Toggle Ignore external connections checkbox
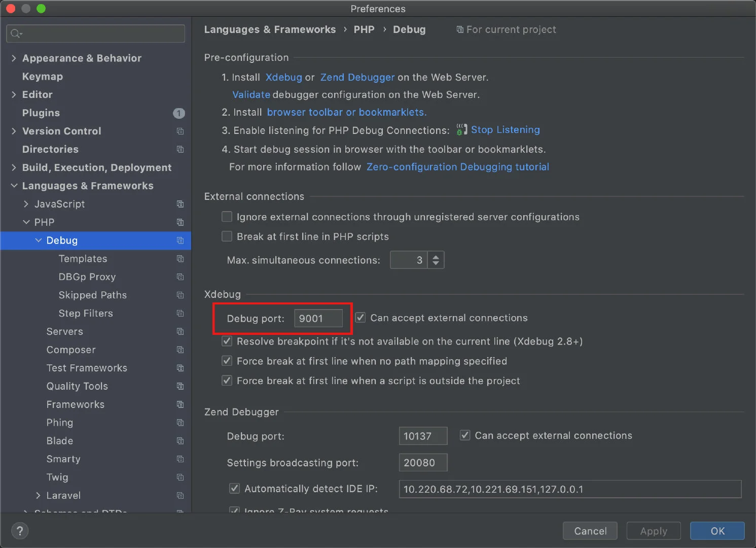The width and height of the screenshot is (756, 548). 227,217
